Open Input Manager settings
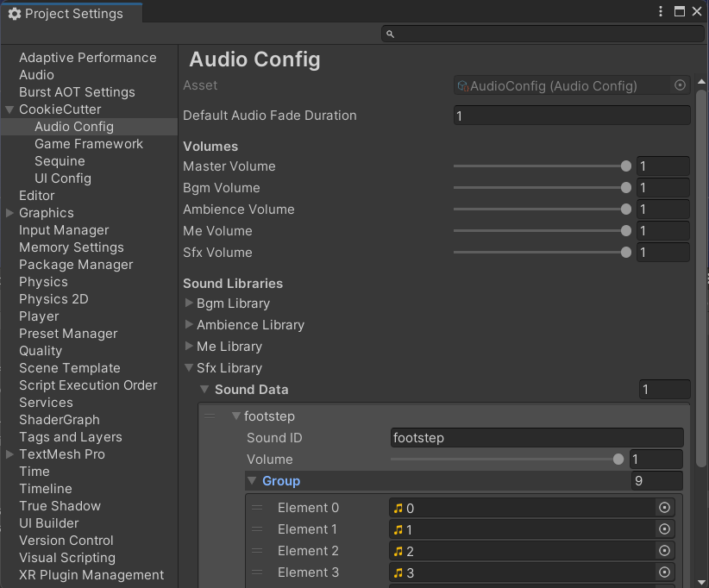709x588 pixels. click(x=64, y=230)
